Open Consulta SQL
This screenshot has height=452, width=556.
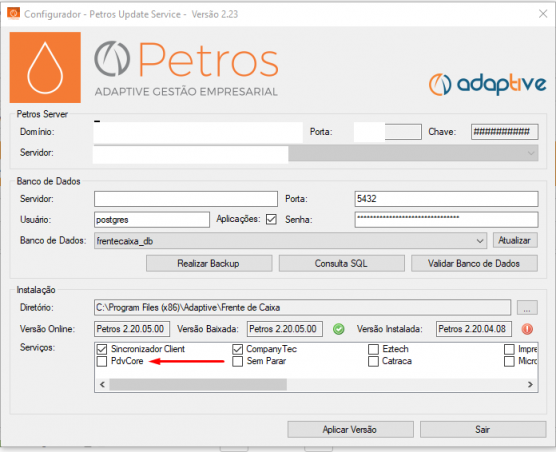click(341, 263)
